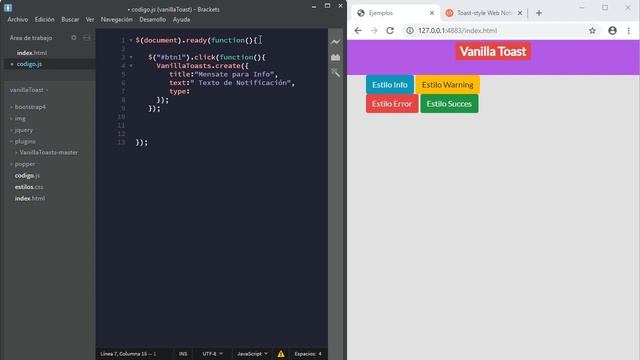Open Chrome profile account icon

612,31
